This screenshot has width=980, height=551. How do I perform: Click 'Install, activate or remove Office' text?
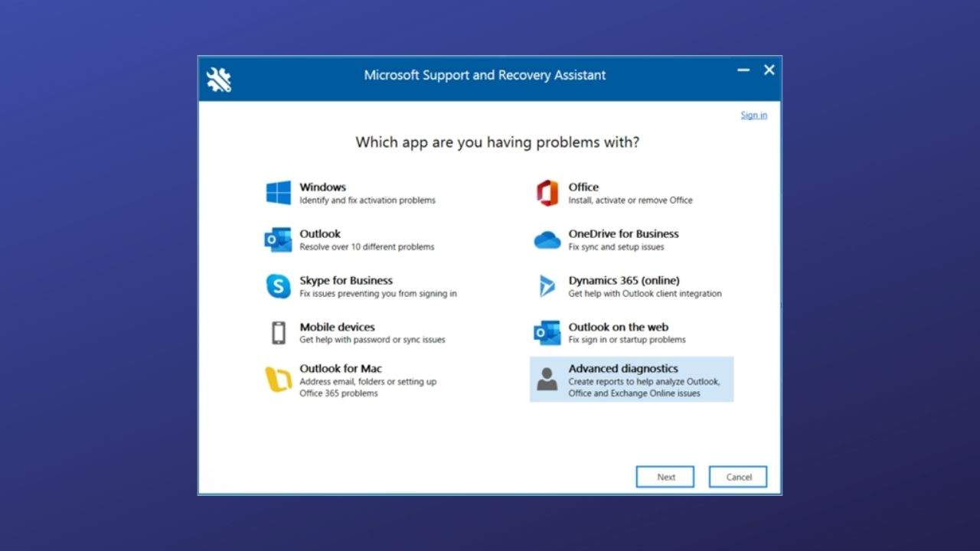pyautogui.click(x=630, y=201)
